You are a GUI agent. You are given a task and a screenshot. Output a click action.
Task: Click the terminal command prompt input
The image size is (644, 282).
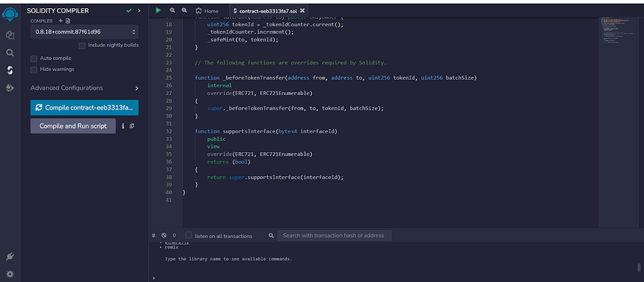[x=394, y=278]
